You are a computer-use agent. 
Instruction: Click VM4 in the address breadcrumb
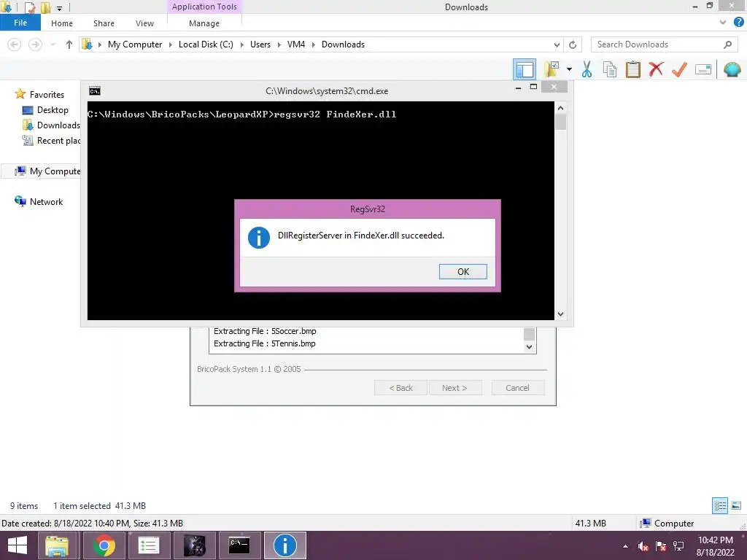click(296, 44)
